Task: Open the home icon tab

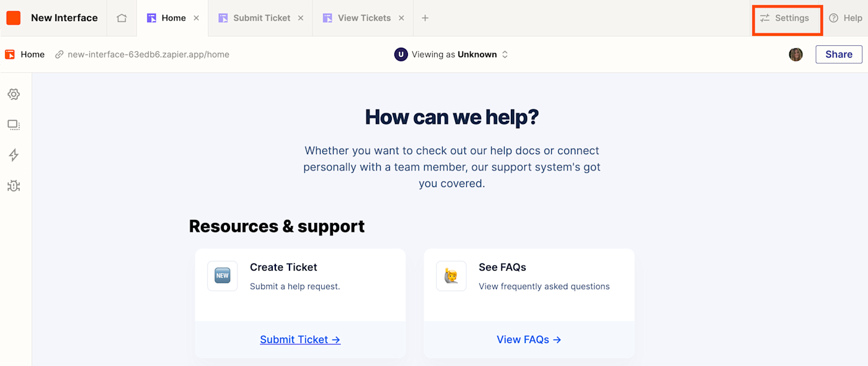Action: click(x=122, y=18)
